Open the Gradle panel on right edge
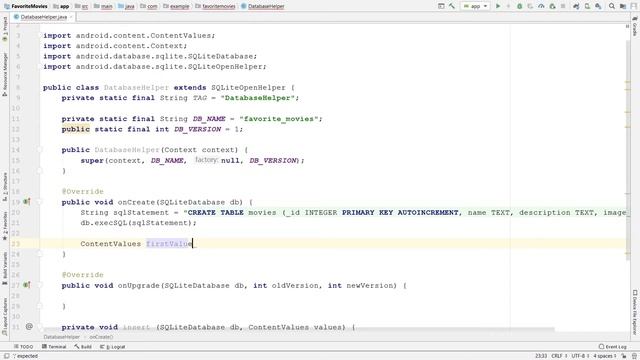 click(x=635, y=26)
